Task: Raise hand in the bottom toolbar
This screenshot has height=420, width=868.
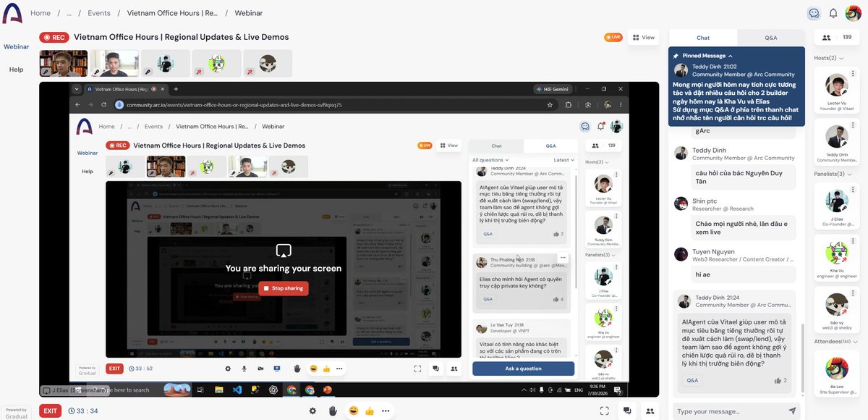Action: [333, 411]
